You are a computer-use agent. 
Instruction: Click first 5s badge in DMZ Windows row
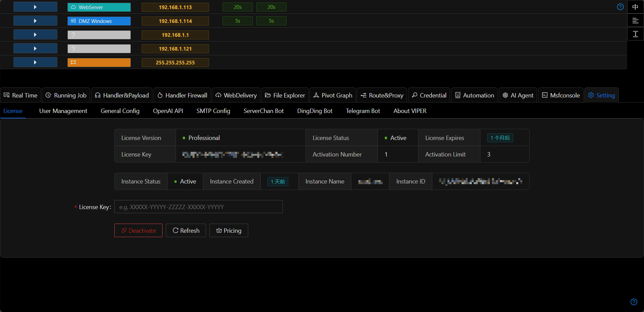pos(238,21)
